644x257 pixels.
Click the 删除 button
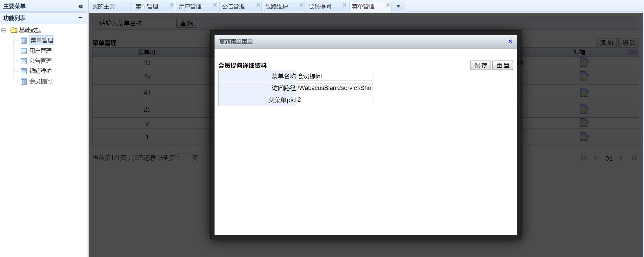(x=629, y=43)
